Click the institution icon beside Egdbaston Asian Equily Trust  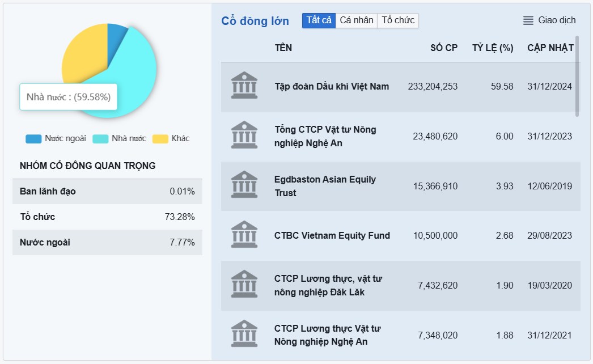[244, 184]
